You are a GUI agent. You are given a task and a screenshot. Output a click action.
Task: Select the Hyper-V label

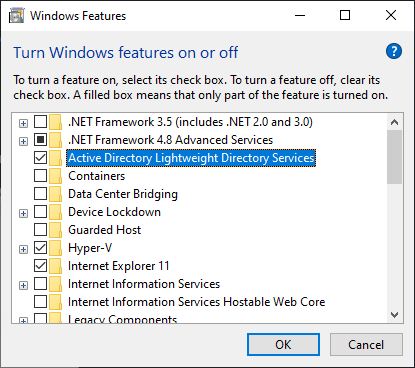tap(90, 248)
